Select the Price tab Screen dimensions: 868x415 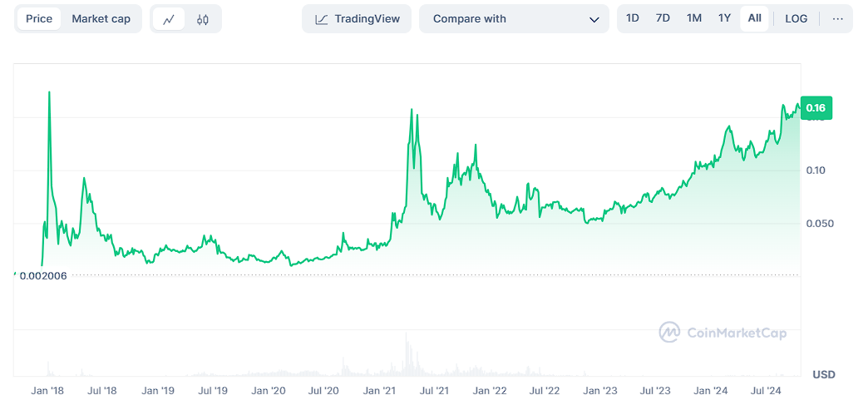click(39, 18)
